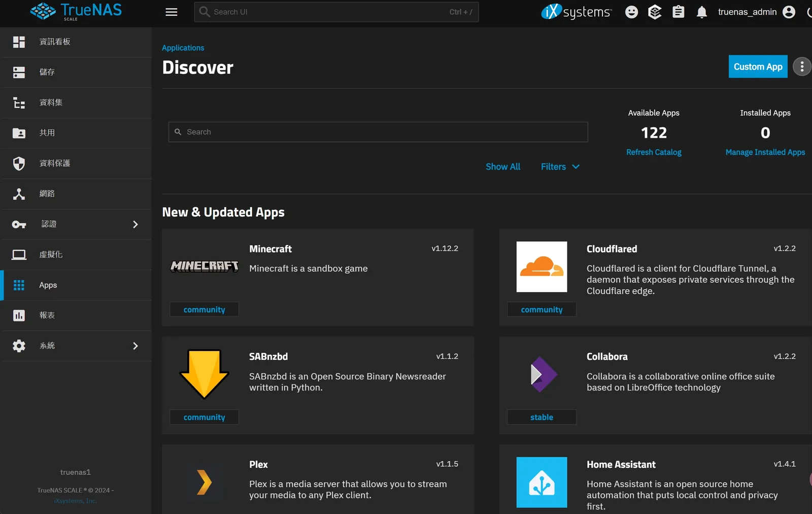Open the TrueCommand status icon
812x514 pixels.
tap(655, 12)
